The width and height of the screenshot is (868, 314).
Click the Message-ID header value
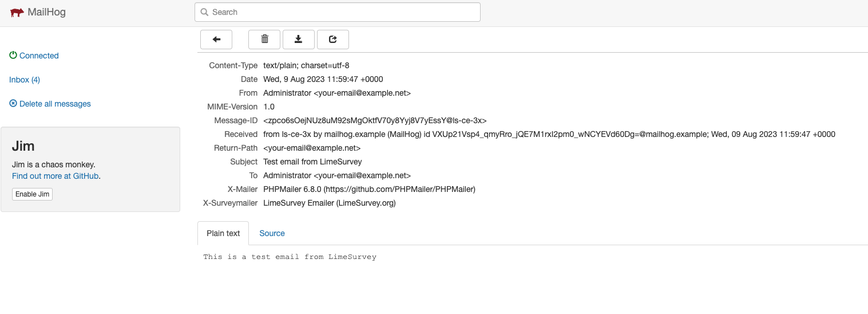tap(375, 120)
